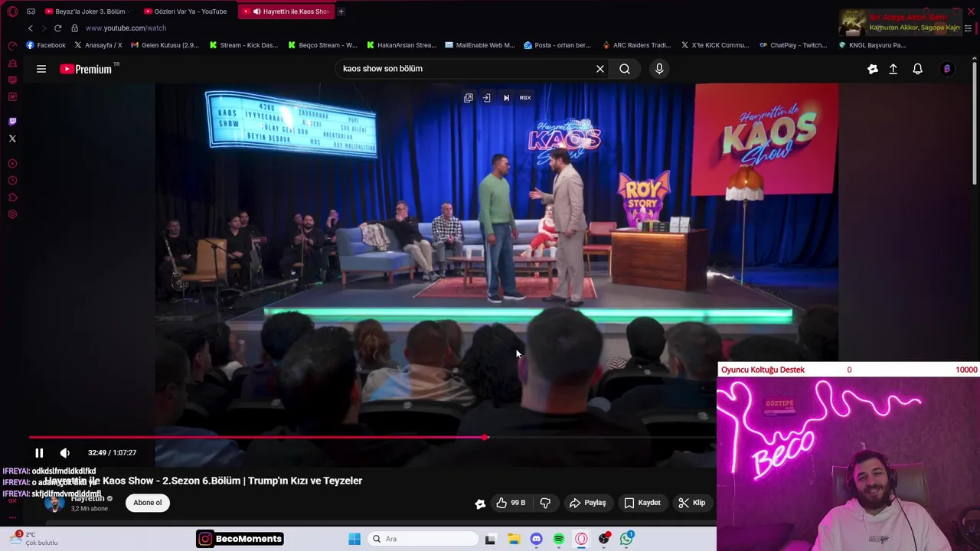Viewport: 980px width, 551px height.
Task: Open the HakanArslan Stream bookmark
Action: coord(401,45)
